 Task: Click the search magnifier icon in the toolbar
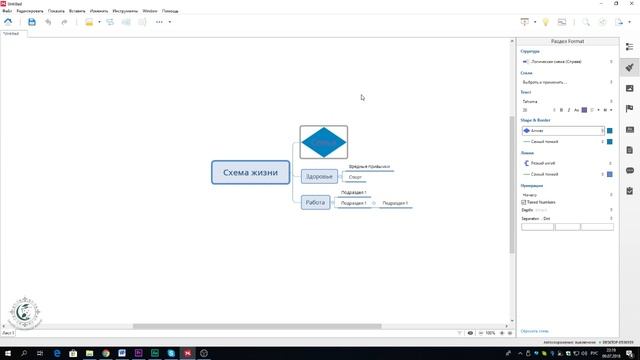[586, 22]
